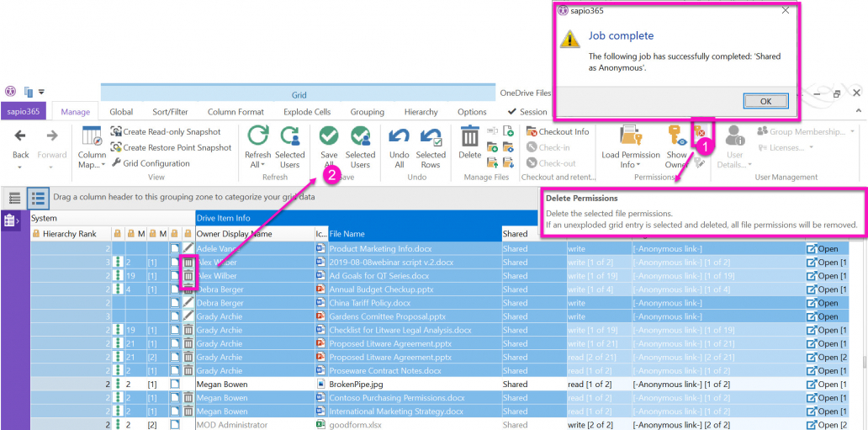The width and height of the screenshot is (868, 430).
Task: Select the goodform.xlsx file name
Action: click(356, 425)
